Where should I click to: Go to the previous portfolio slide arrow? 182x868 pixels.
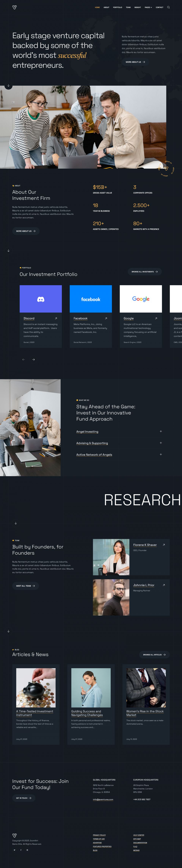(x=24, y=359)
